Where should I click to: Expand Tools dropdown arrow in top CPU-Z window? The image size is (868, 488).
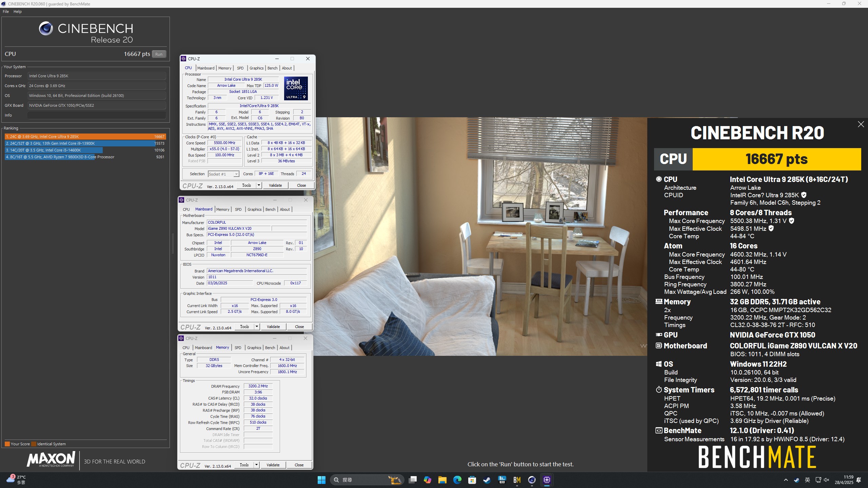[x=259, y=185]
